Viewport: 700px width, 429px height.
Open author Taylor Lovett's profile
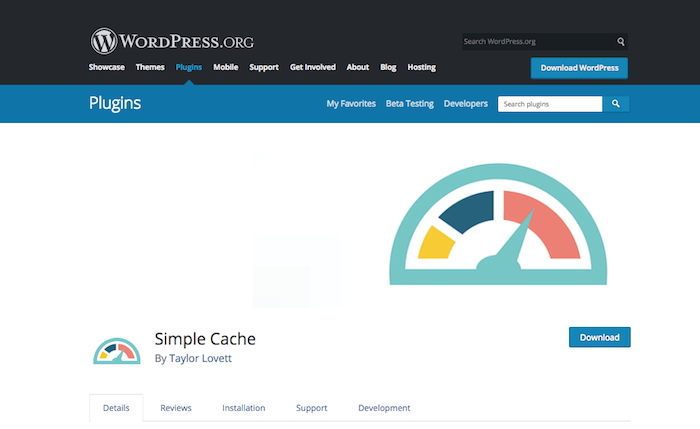(200, 358)
